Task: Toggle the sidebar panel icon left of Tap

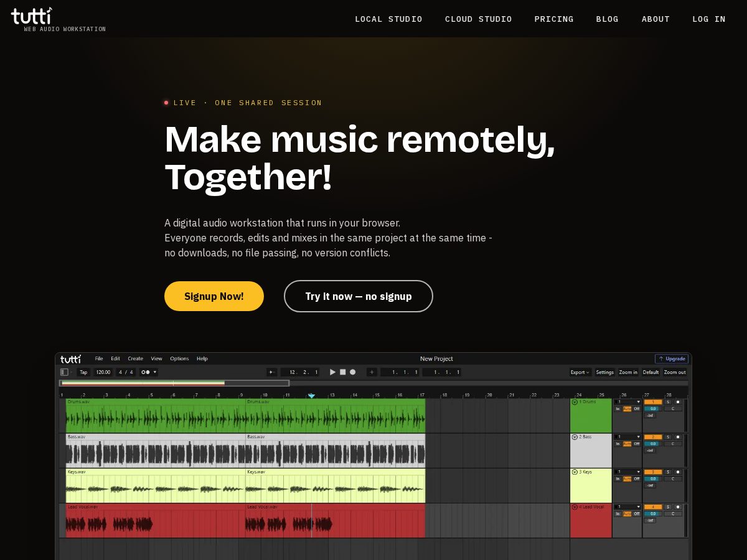Action: pos(64,372)
